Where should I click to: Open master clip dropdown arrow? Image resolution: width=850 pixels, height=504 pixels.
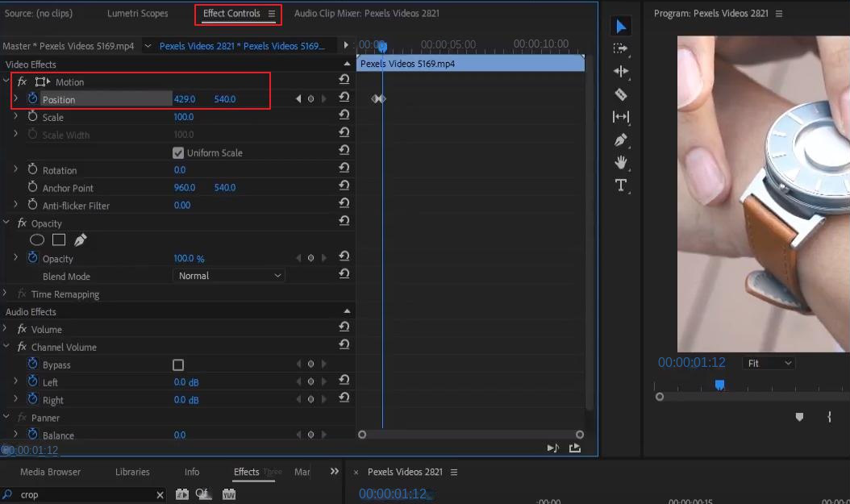(148, 46)
